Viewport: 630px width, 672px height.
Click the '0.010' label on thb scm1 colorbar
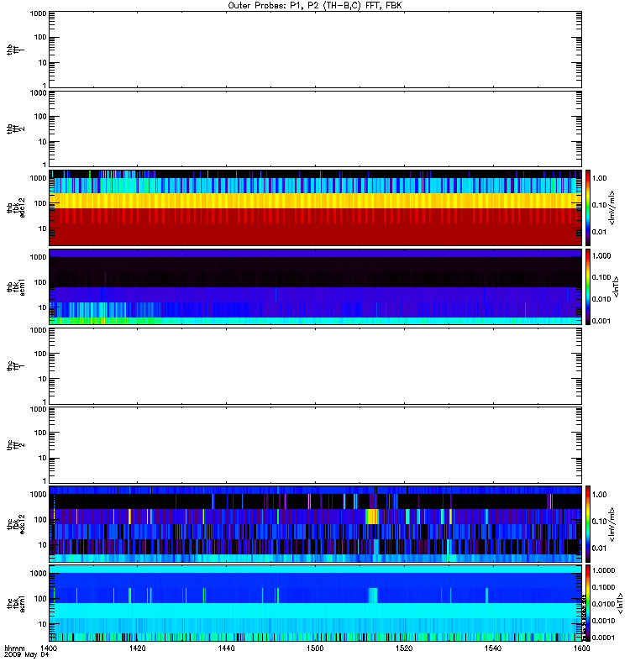click(601, 299)
